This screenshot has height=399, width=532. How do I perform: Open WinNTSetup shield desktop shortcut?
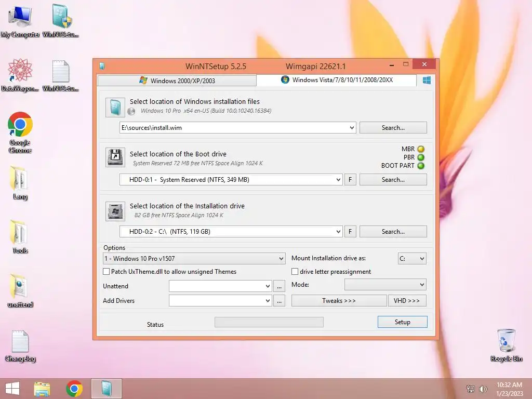[61, 21]
